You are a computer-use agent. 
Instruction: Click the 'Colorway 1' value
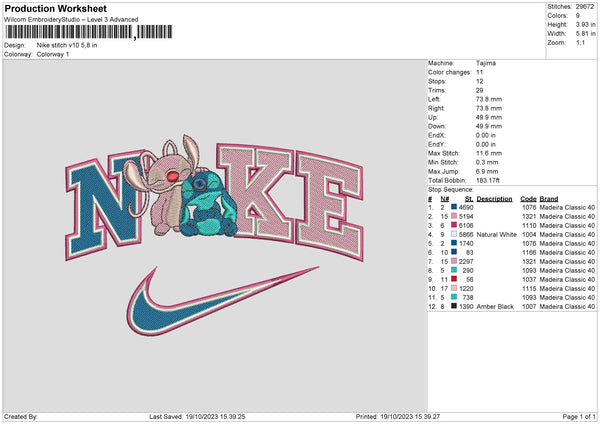point(53,54)
